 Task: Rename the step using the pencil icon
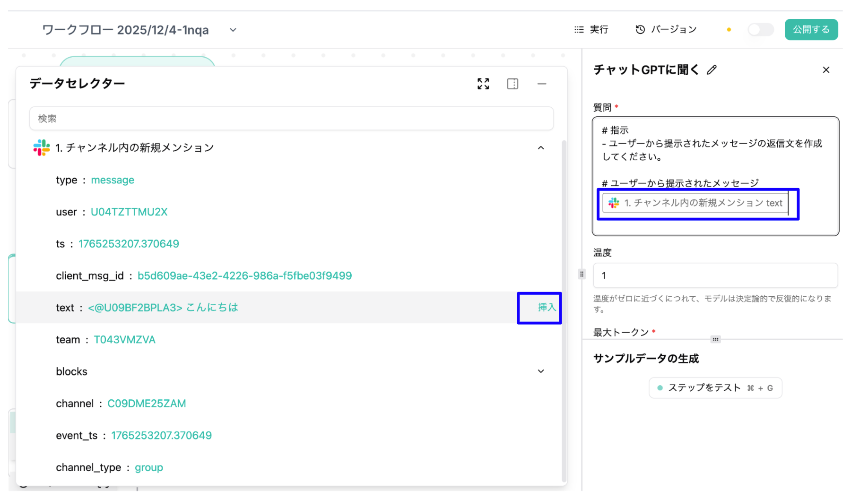[x=712, y=69]
